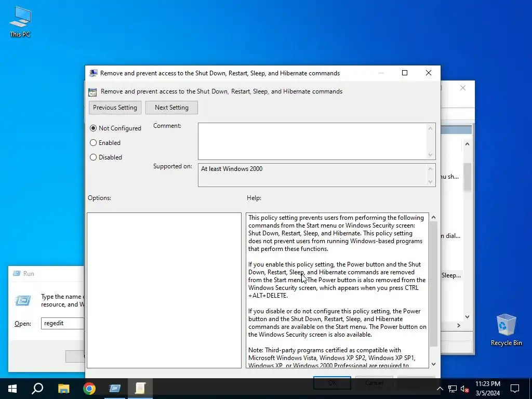This screenshot has height=399, width=532.
Task: Click Help pane scroll up arrow
Action: [x=433, y=217]
